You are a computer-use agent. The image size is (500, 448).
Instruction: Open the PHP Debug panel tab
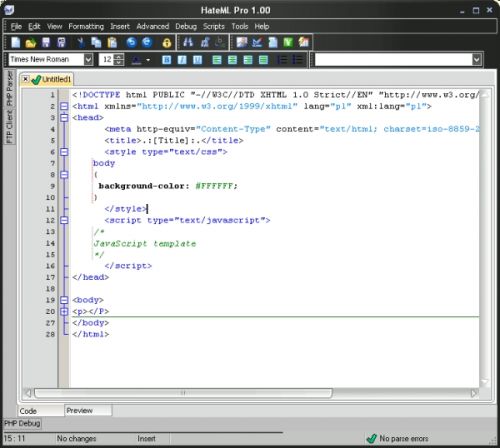coord(22,423)
